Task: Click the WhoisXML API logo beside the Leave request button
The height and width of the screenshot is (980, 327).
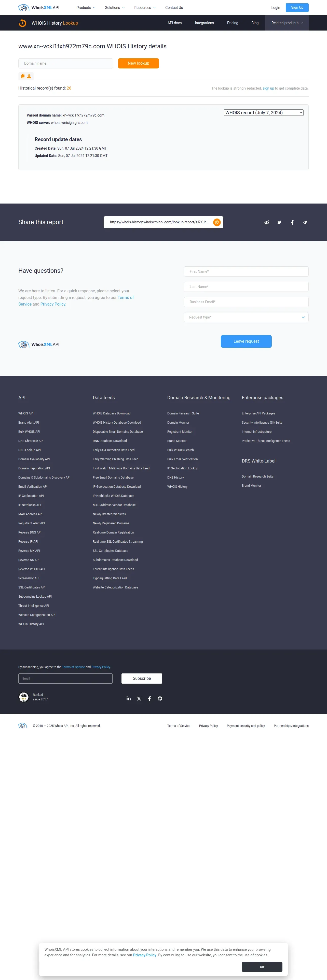Action: point(39,345)
